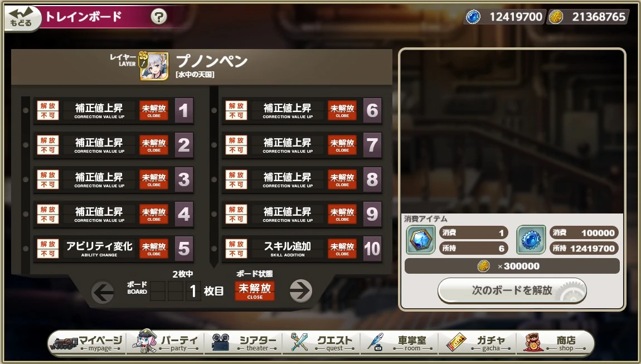Select the blue gear consumable item icon
Image resolution: width=641 pixels, height=364 pixels.
click(531, 240)
